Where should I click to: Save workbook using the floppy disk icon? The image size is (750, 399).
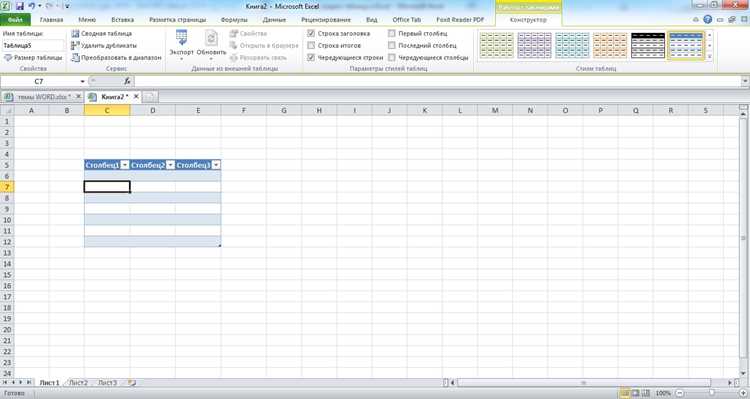tap(20, 6)
